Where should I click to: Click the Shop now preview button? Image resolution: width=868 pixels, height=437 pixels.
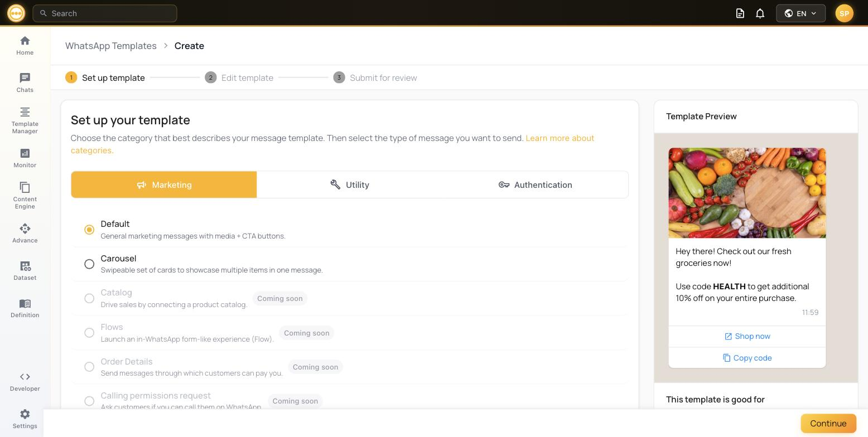click(x=747, y=336)
